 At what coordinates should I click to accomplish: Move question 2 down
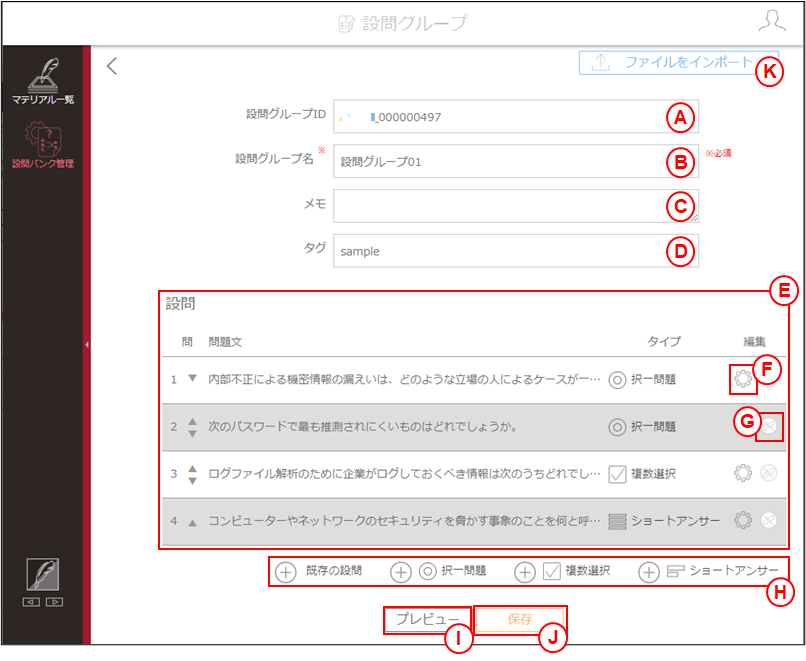[x=193, y=434]
